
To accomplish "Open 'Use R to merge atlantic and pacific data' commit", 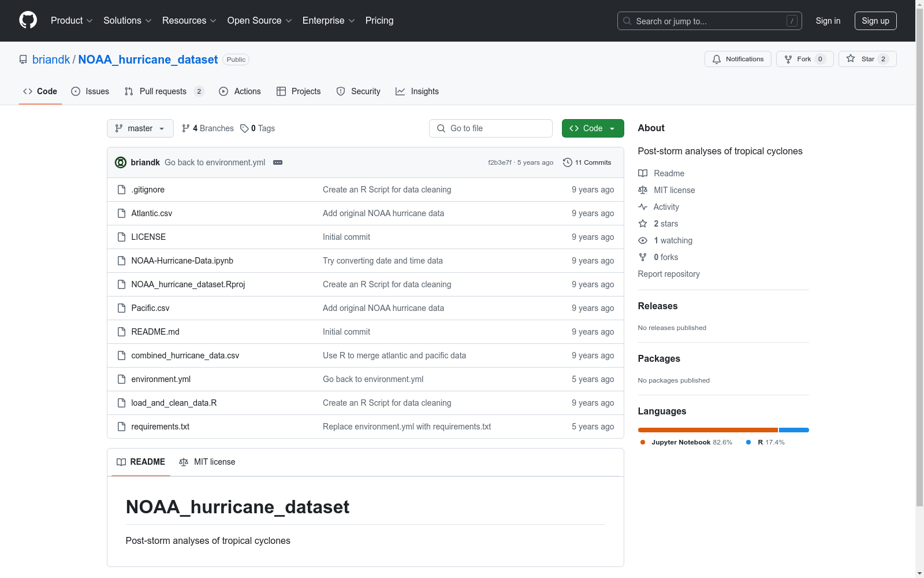I will point(394,355).
